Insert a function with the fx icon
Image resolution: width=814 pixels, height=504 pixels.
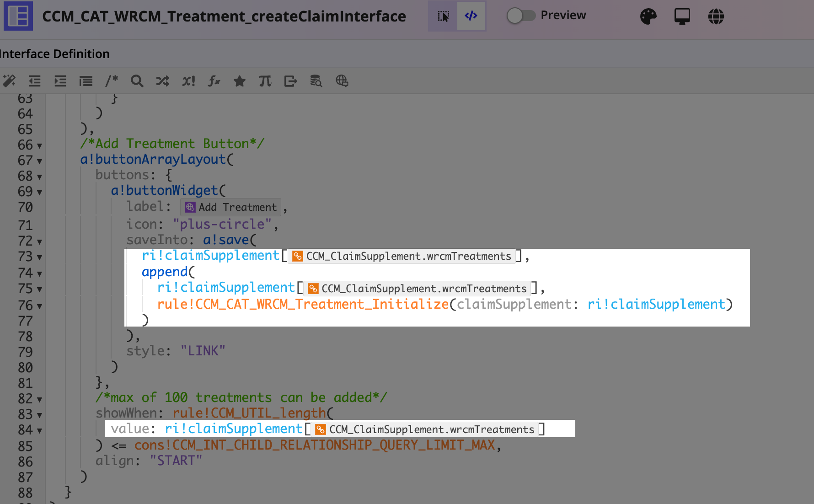click(x=214, y=81)
